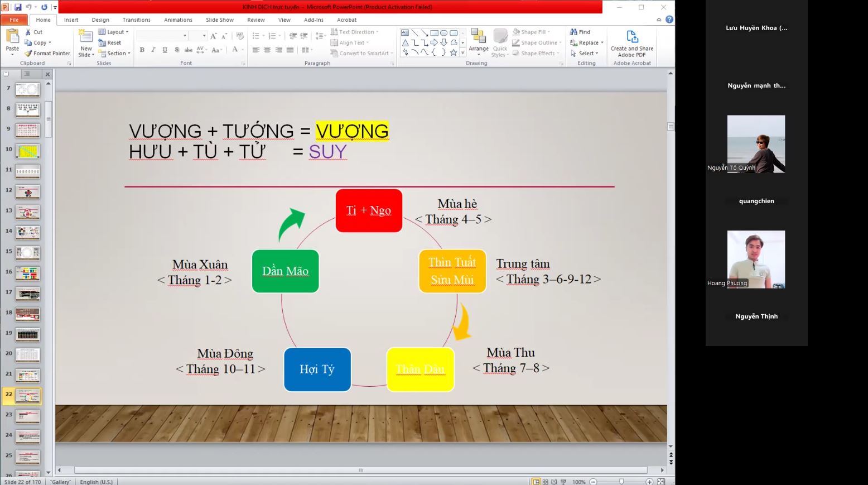Expand the shapes gallery More arrow
868x485 pixels.
(462, 53)
